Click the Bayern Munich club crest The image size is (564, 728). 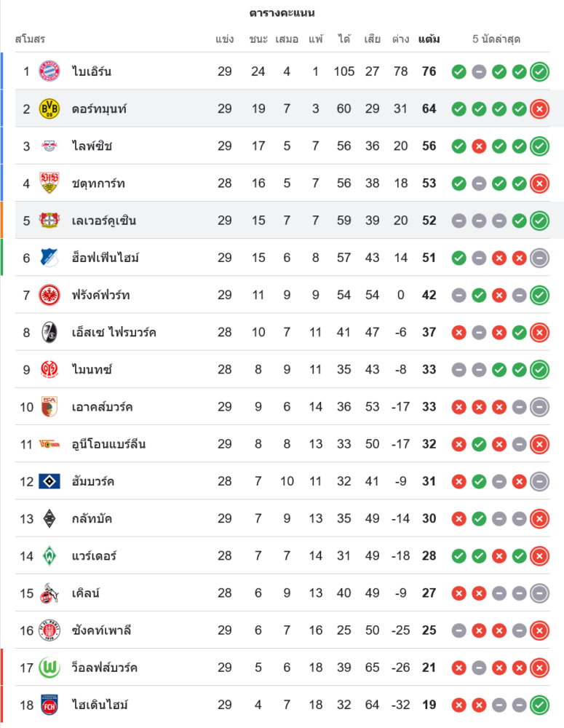coord(49,71)
